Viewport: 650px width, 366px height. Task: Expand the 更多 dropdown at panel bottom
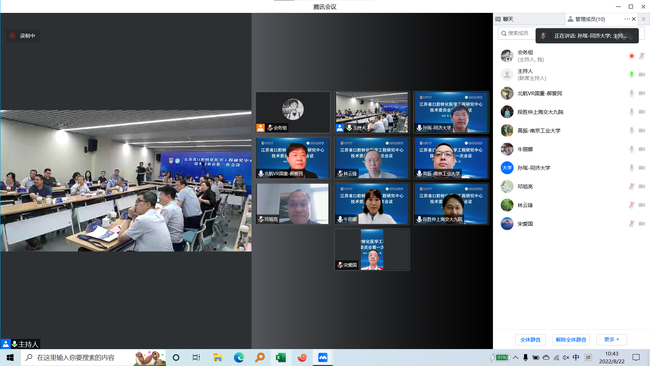[611, 339]
